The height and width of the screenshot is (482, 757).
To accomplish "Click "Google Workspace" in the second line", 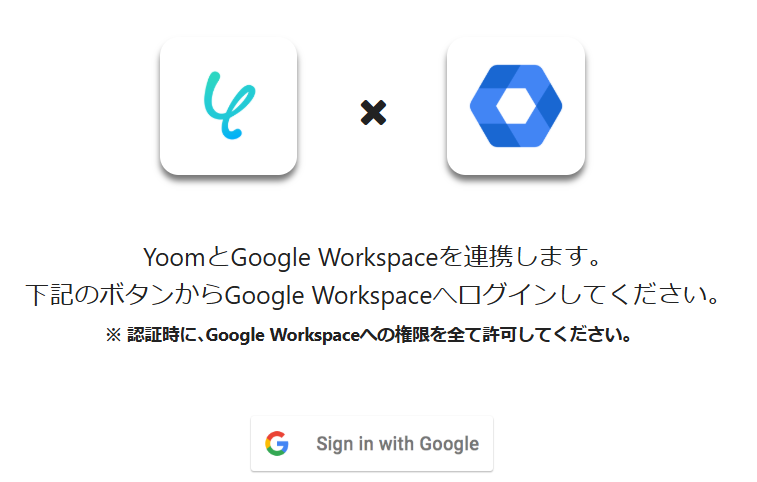I will (328, 296).
